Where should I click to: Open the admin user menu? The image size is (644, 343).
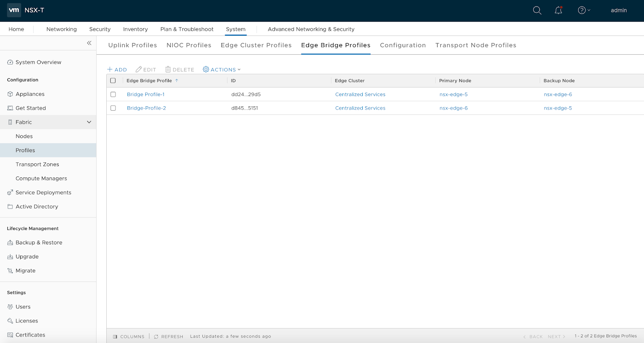click(x=618, y=10)
